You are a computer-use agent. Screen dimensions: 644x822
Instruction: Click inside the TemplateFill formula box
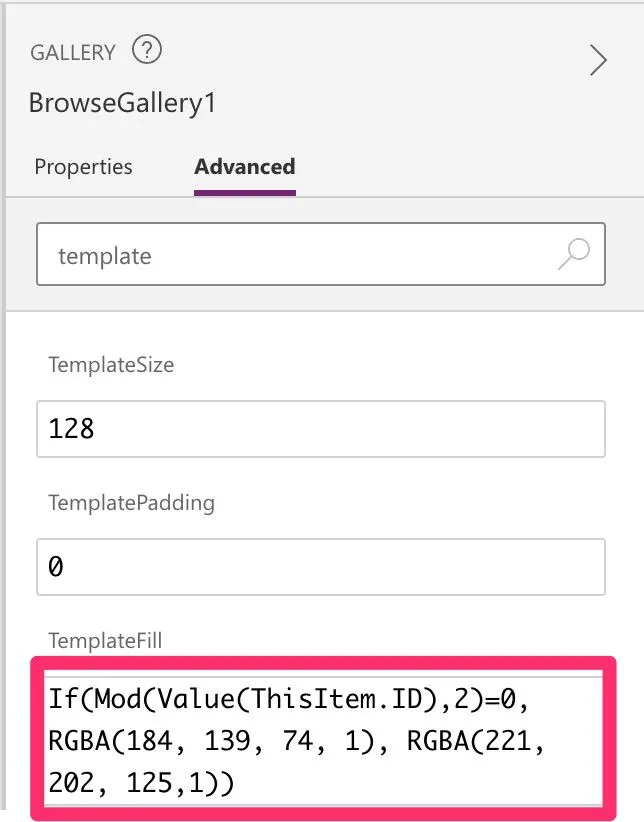tap(320, 741)
